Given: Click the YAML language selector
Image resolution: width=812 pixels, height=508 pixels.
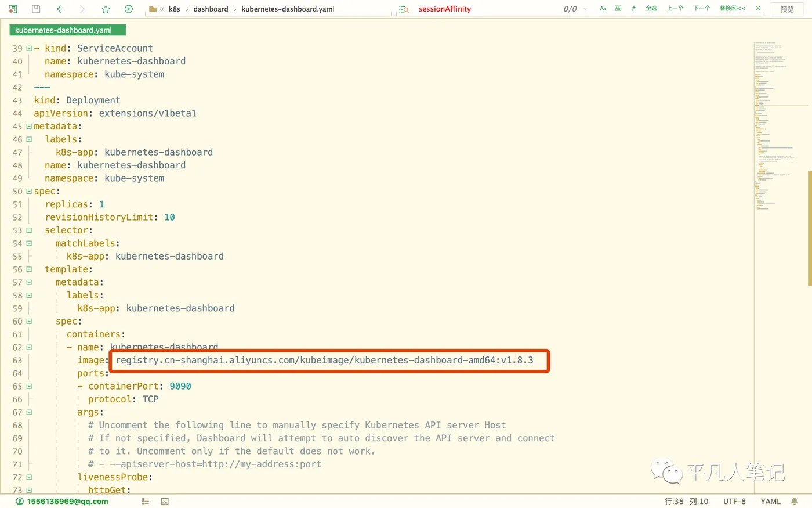Looking at the screenshot, I should [x=770, y=501].
